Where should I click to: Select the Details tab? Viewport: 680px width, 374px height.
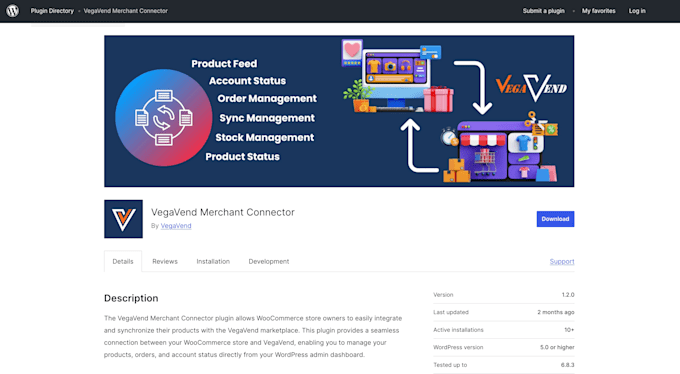point(123,261)
